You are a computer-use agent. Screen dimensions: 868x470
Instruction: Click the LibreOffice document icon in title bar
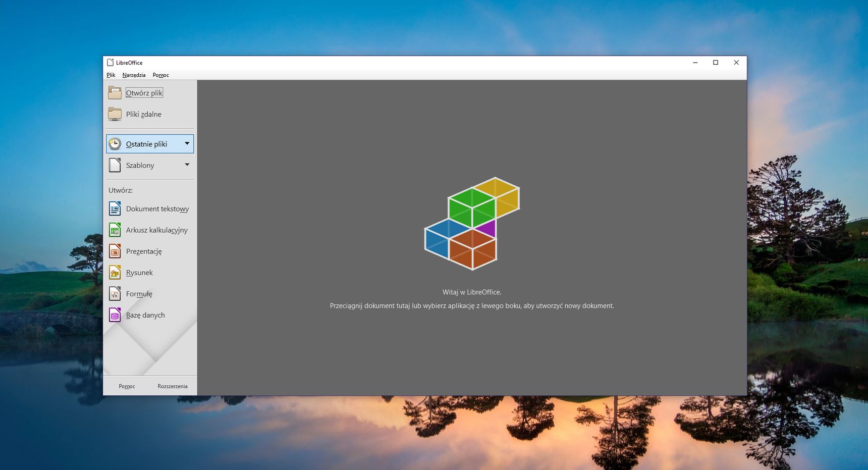pos(111,63)
